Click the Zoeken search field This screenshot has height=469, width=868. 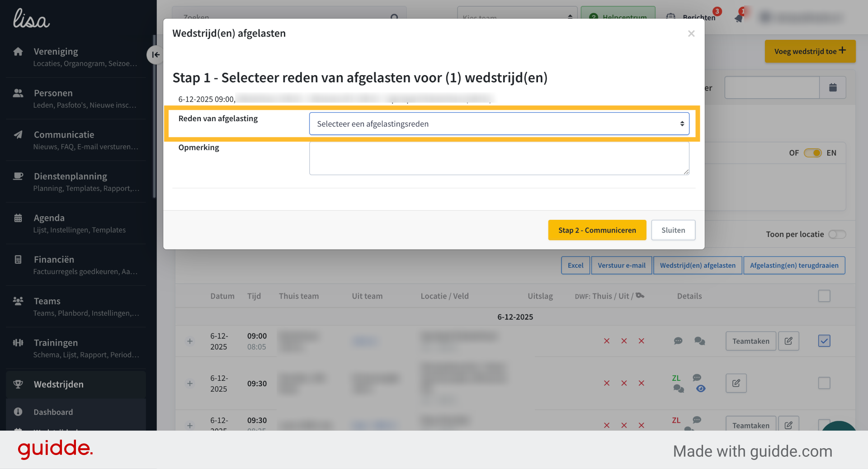point(289,17)
